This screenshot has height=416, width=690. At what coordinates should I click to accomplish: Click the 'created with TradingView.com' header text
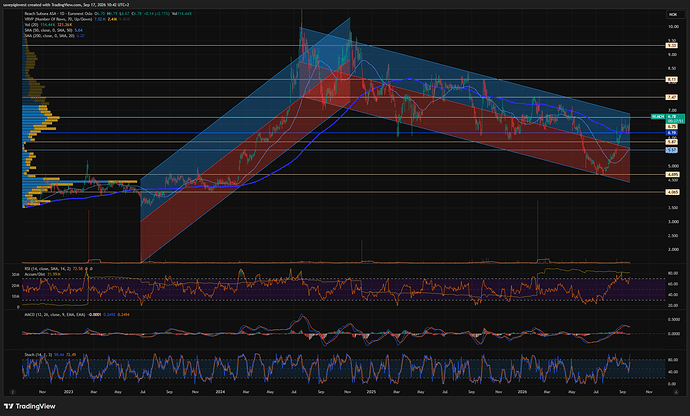pos(54,4)
